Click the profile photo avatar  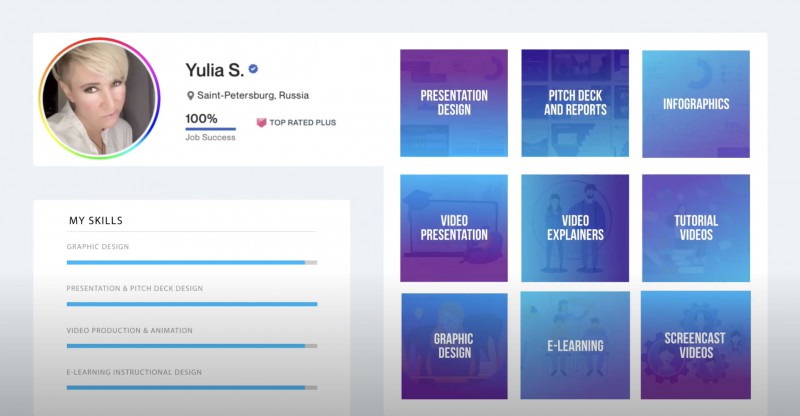(99, 100)
